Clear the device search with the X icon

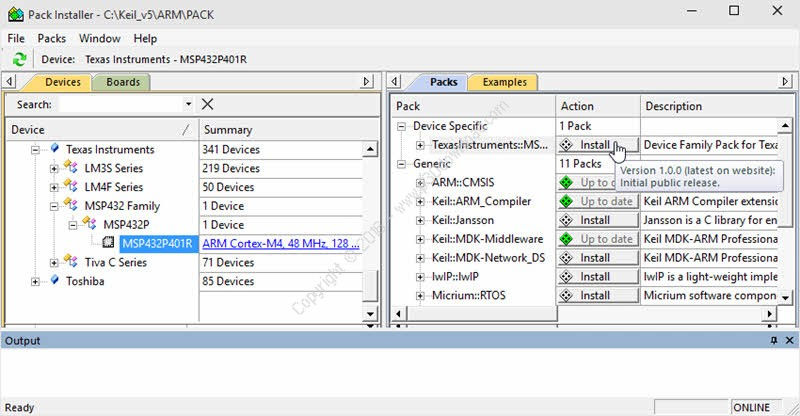[207, 104]
